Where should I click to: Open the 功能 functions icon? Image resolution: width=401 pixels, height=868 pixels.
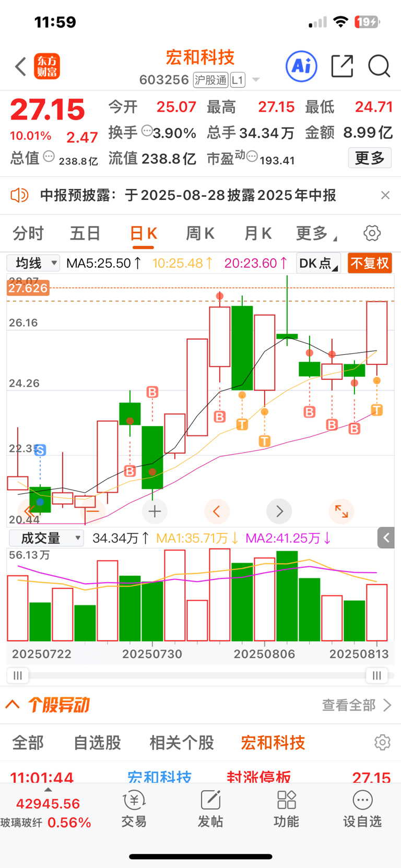tap(287, 808)
